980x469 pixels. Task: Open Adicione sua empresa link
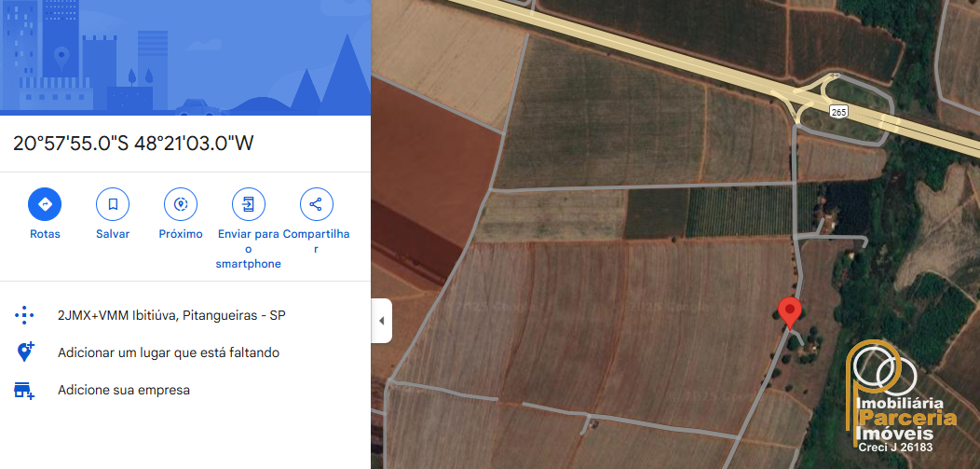[124, 390]
